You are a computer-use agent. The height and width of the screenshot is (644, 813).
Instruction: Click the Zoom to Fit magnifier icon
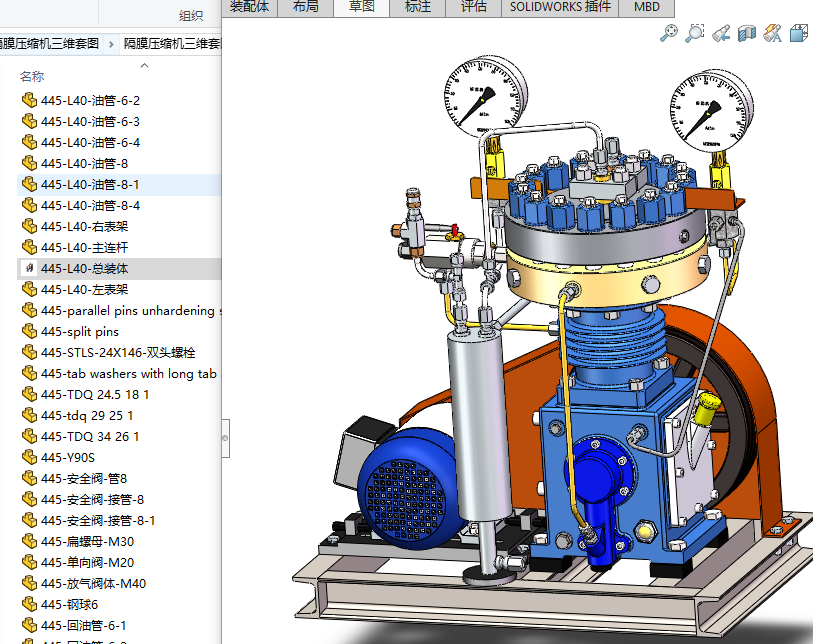tap(669, 33)
